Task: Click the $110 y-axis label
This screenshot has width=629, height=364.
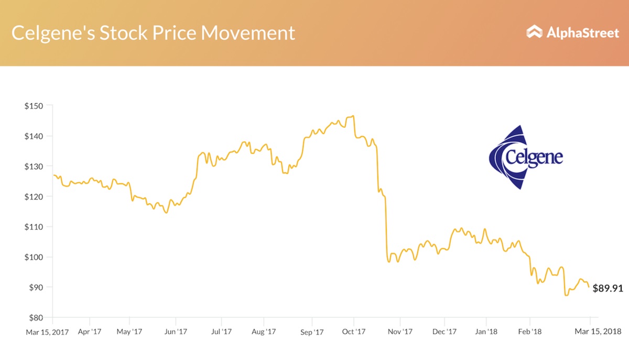Action: pos(35,227)
